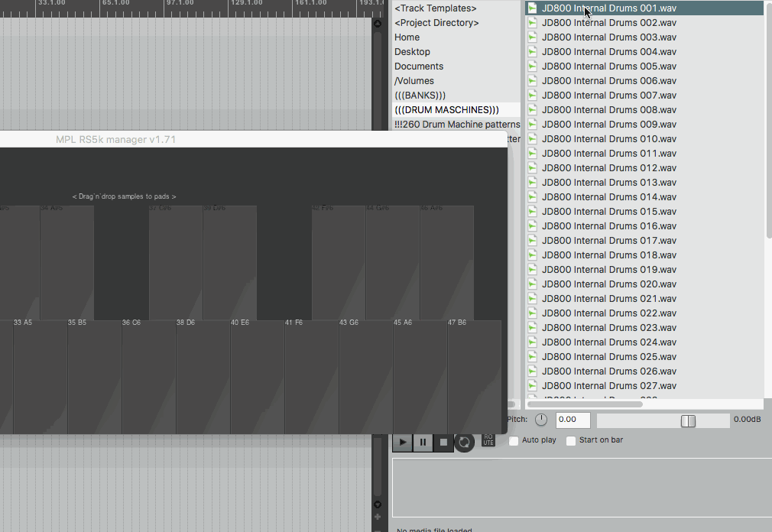Click the Pitch value input field
772x532 pixels.
(573, 420)
